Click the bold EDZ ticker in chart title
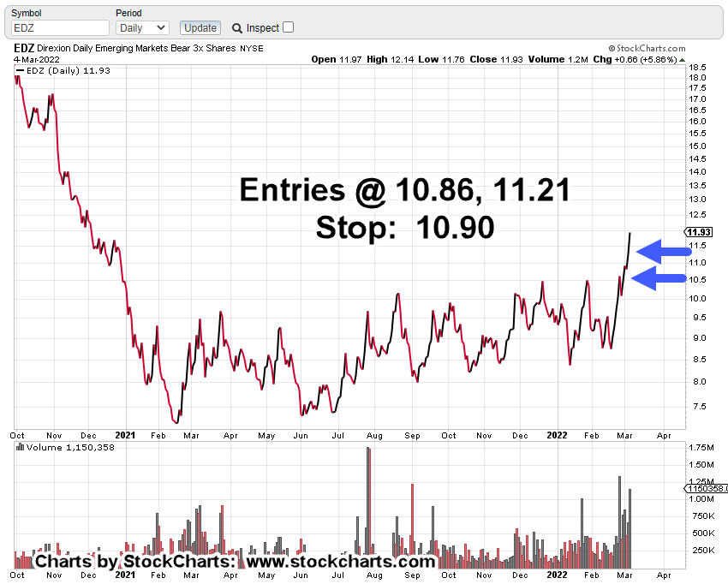This screenshot has width=728, height=584. (x=25, y=50)
